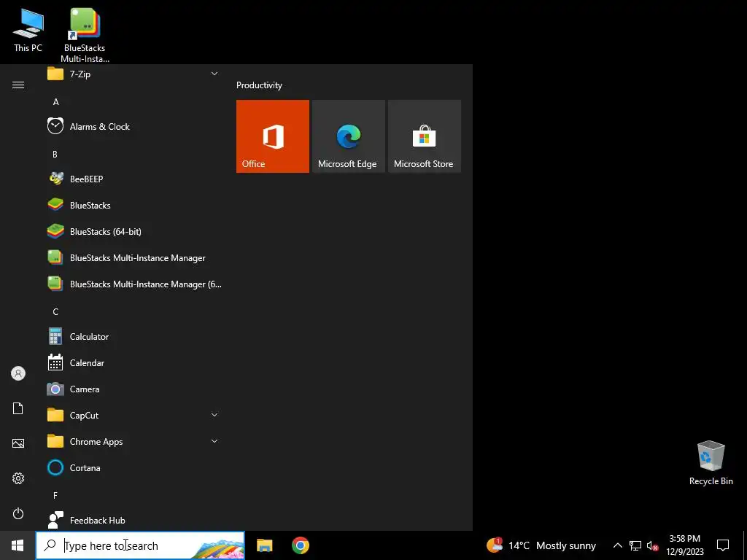
Task: Launch Camera app
Action: pos(134,389)
